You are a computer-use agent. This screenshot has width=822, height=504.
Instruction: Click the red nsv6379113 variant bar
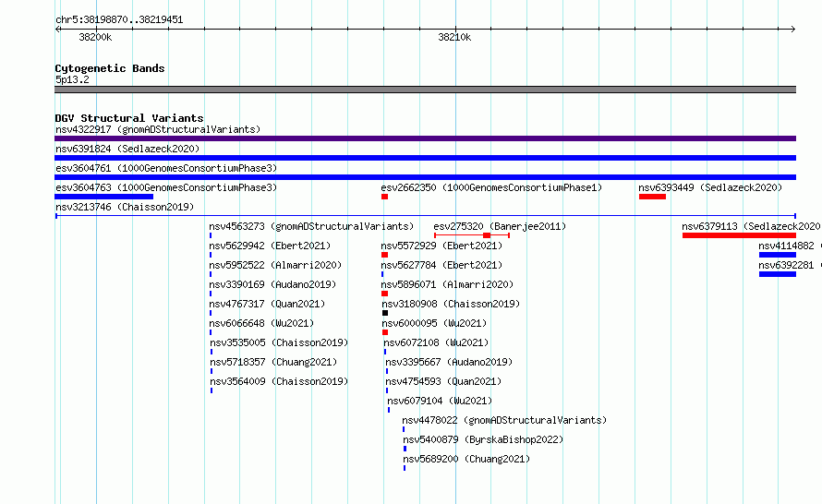click(739, 235)
